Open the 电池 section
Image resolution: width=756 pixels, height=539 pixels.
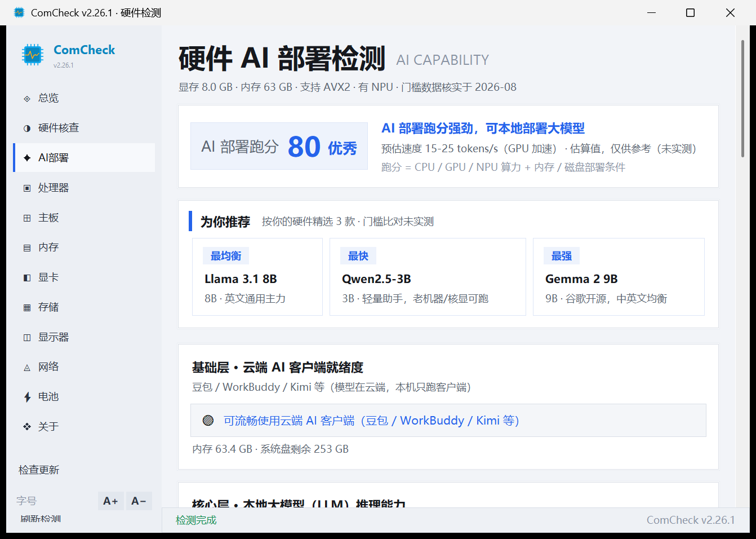pos(84,397)
